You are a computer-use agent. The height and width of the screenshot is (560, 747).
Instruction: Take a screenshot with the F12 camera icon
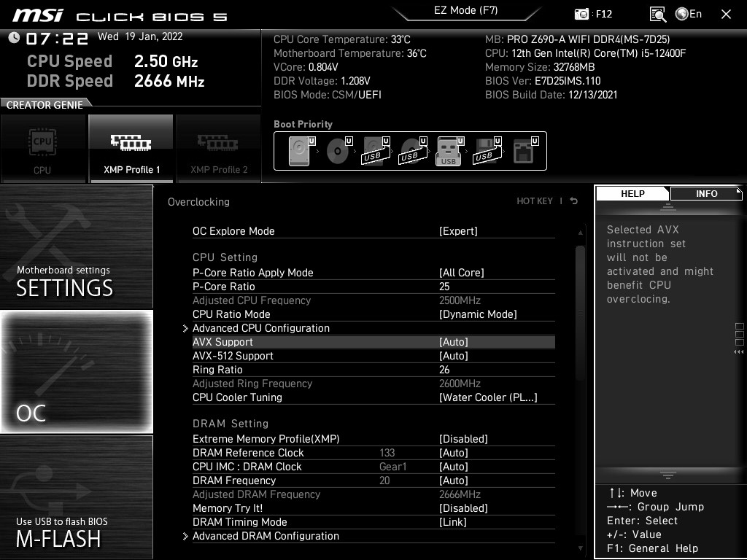point(581,14)
